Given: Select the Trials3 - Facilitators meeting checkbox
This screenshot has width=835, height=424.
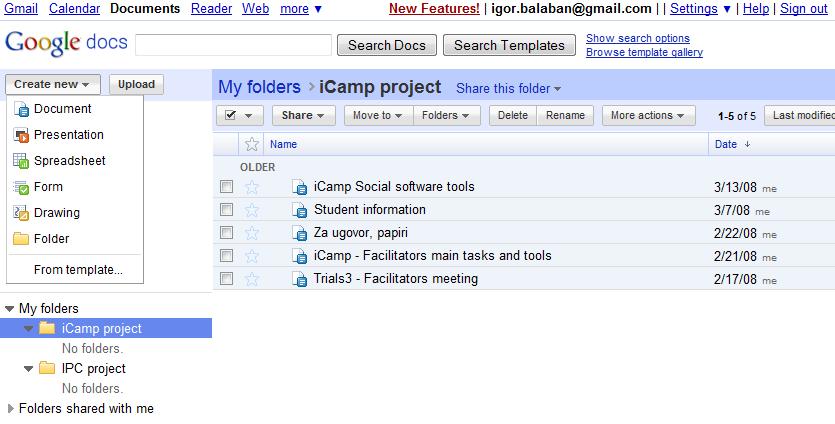Looking at the screenshot, I should tap(226, 279).
